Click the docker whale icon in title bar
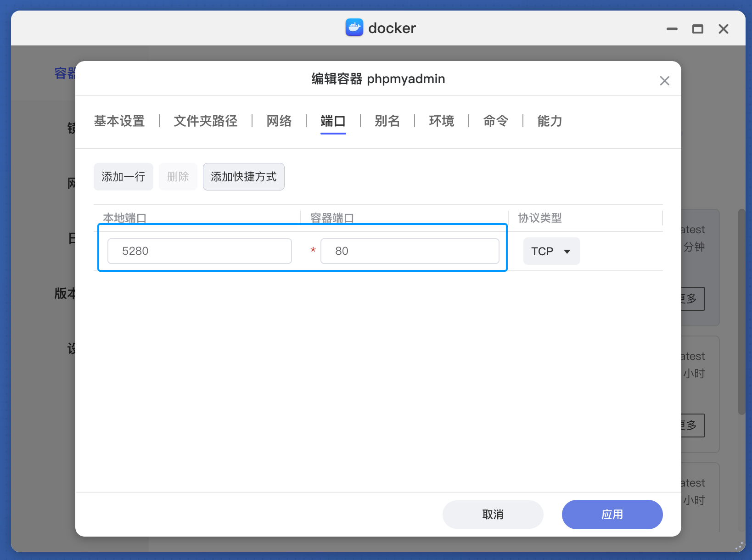This screenshot has width=752, height=560. tap(354, 28)
